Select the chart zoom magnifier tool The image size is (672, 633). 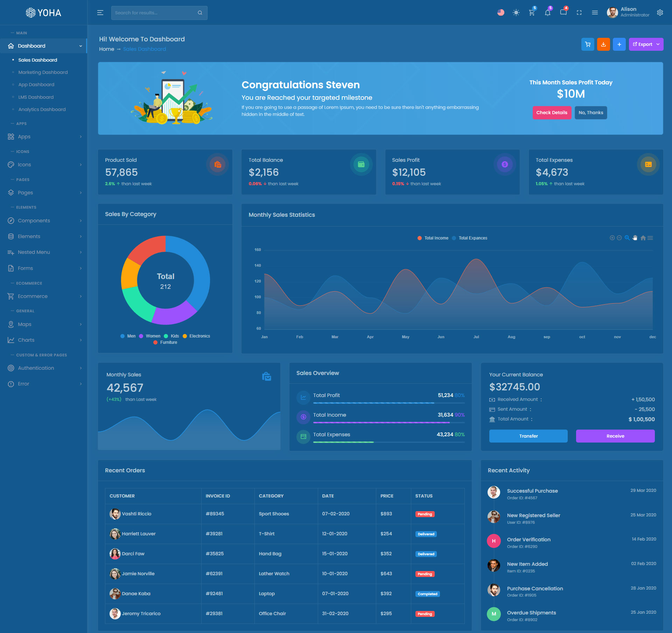click(x=627, y=238)
